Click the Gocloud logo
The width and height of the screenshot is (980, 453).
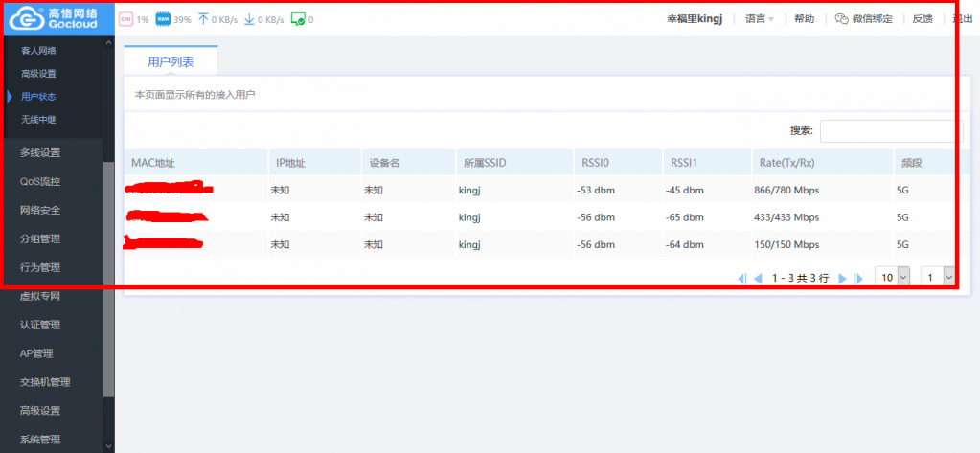pyautogui.click(x=57, y=18)
